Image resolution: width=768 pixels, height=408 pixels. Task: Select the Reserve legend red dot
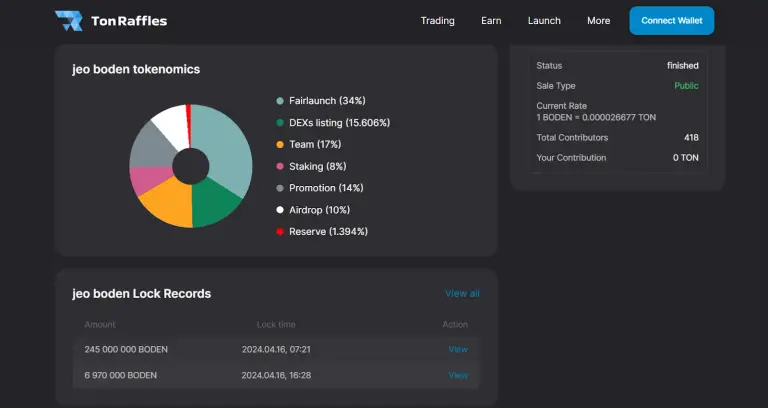click(x=280, y=232)
